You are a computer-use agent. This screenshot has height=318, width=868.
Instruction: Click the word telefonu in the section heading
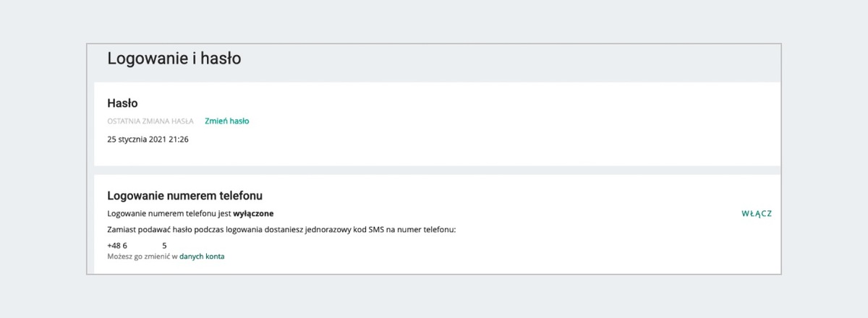pyautogui.click(x=240, y=195)
